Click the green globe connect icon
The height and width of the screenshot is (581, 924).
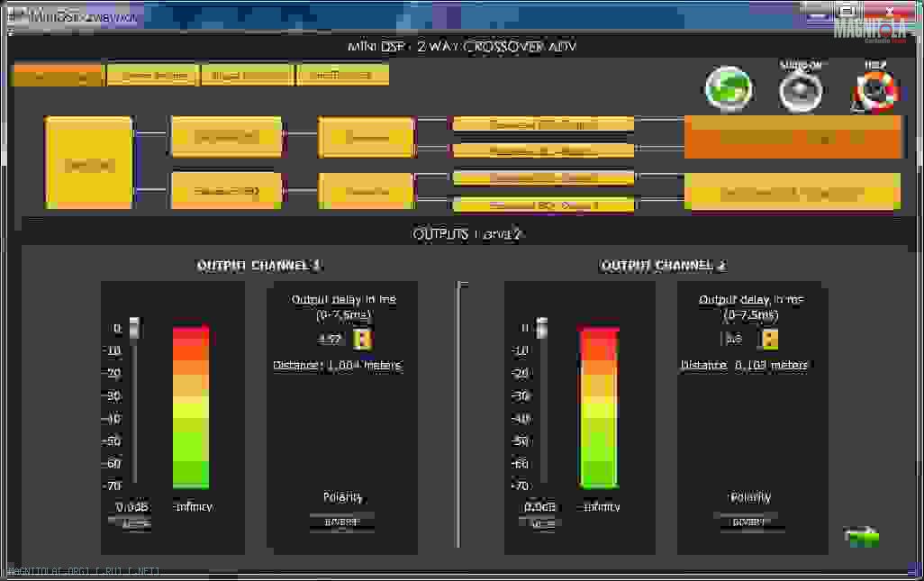pyautogui.click(x=729, y=88)
